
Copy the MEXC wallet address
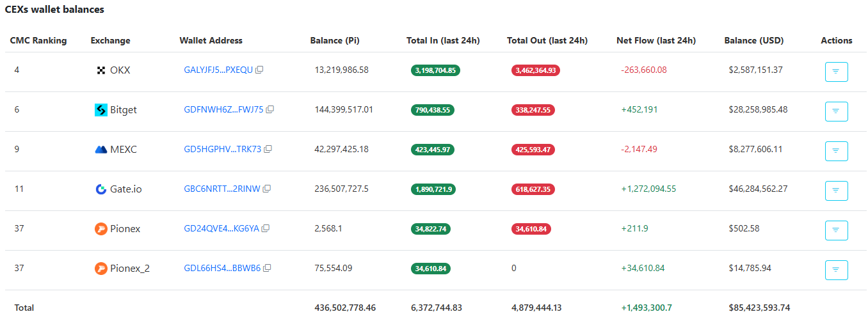pos(268,150)
